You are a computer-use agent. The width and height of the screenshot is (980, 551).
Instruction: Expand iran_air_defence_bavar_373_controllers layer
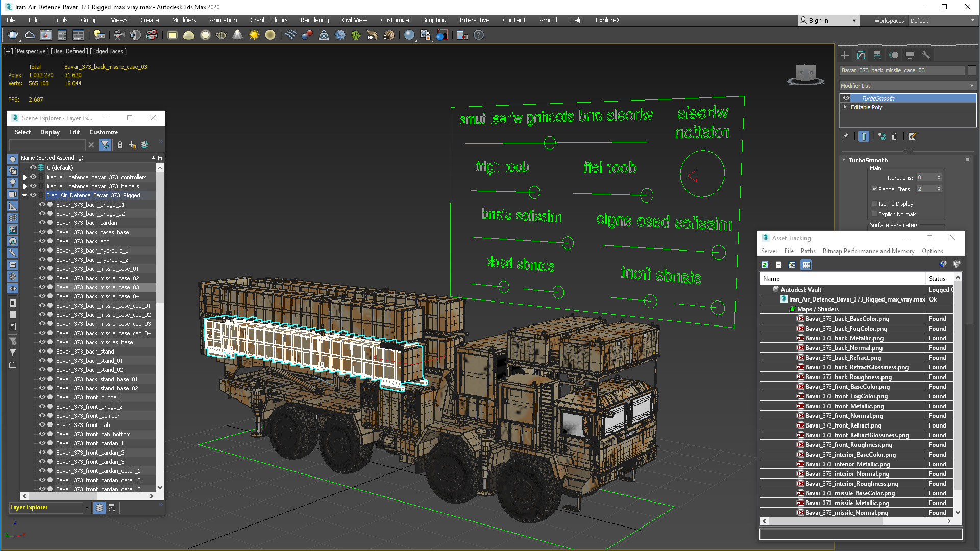click(x=24, y=177)
